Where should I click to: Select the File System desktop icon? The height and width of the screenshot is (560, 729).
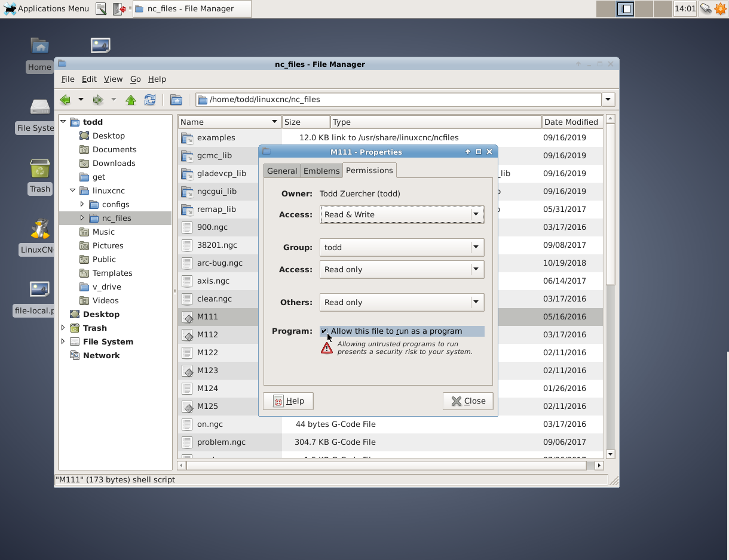tap(39, 107)
